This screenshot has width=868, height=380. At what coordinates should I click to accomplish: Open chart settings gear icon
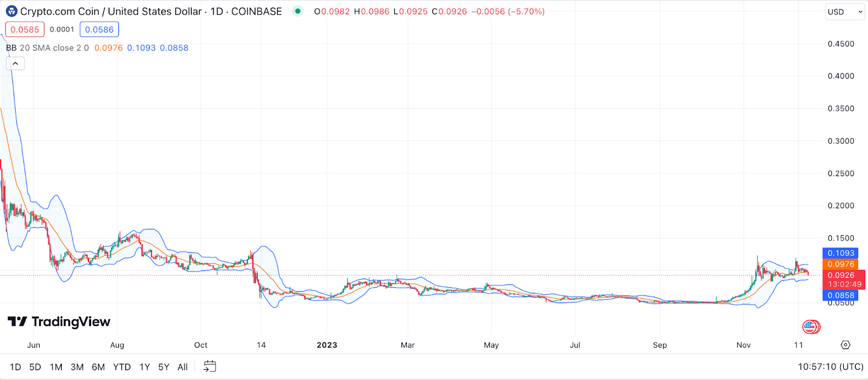click(x=845, y=345)
